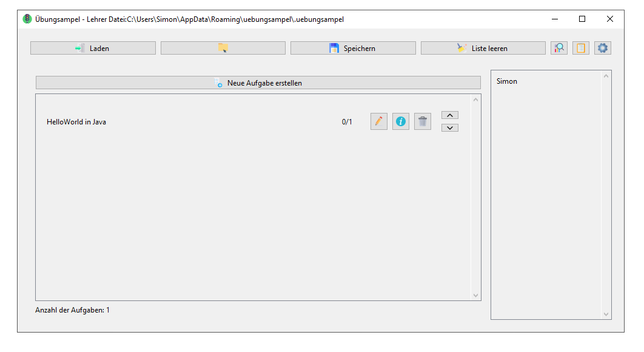Create a new task with Neue Aufgabe erstellen

pos(258,83)
